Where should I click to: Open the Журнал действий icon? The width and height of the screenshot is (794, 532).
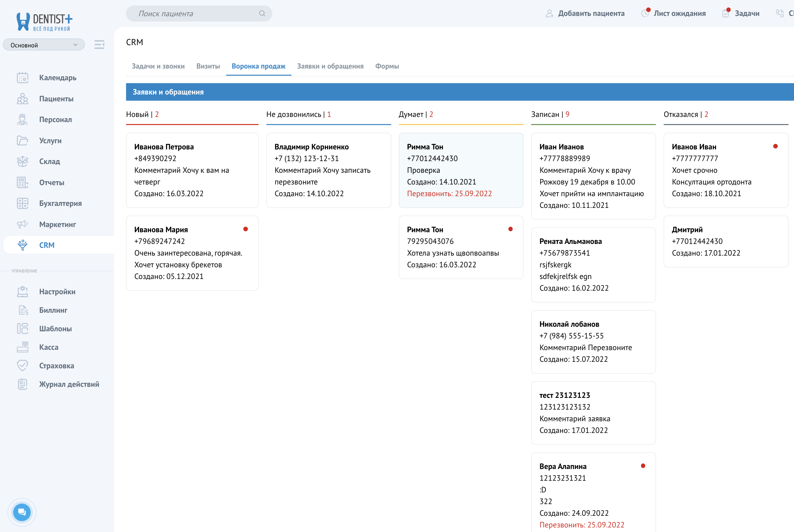[22, 384]
